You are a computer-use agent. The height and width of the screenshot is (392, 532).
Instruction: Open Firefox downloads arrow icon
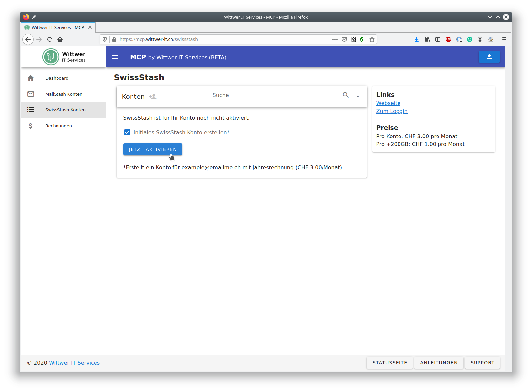(417, 39)
